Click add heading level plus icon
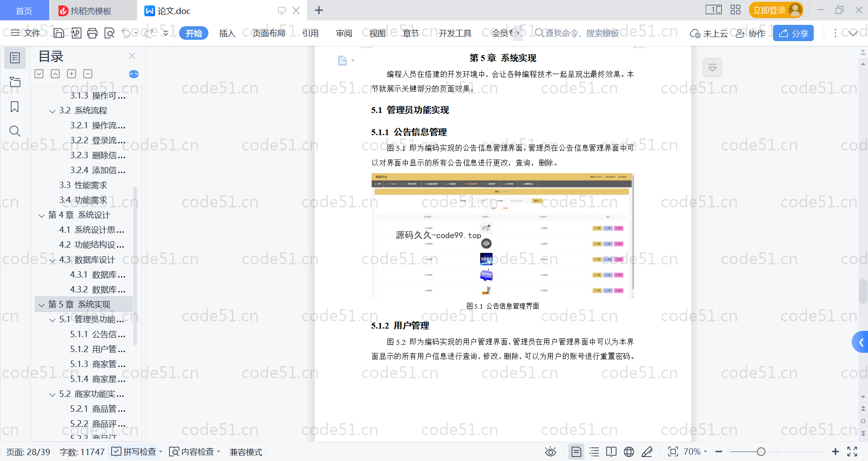Viewport: 868px width, 461px height. pos(71,74)
